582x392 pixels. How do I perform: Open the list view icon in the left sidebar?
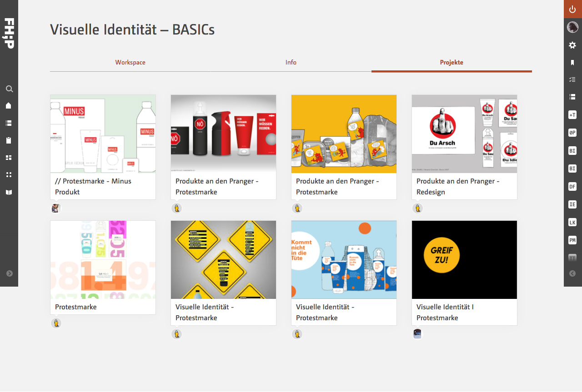9,123
